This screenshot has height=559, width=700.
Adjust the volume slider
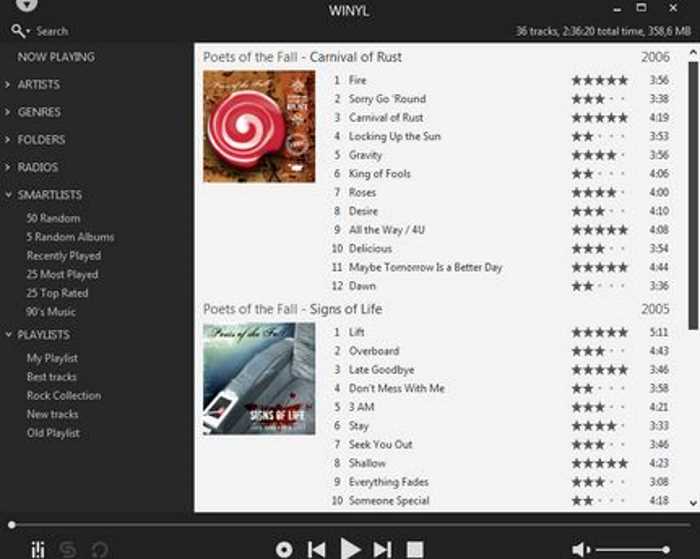(x=632, y=550)
